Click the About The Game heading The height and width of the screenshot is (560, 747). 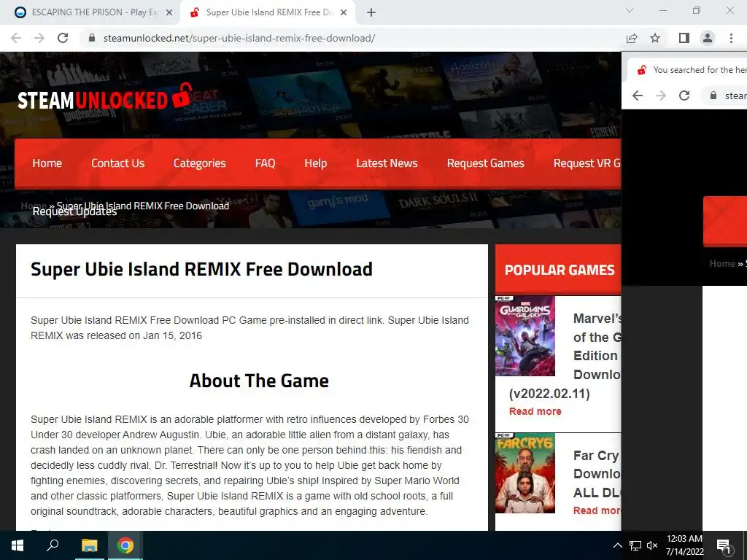pos(259,381)
